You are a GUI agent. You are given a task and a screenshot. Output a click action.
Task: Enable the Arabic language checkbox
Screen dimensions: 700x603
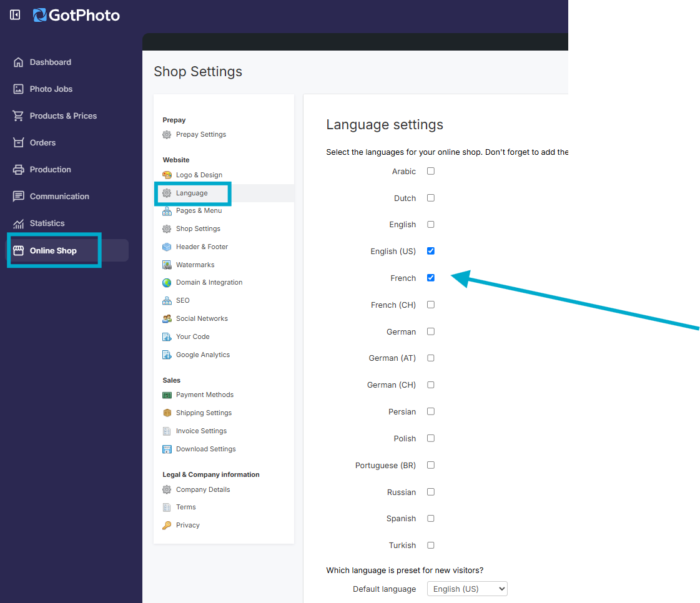(431, 171)
